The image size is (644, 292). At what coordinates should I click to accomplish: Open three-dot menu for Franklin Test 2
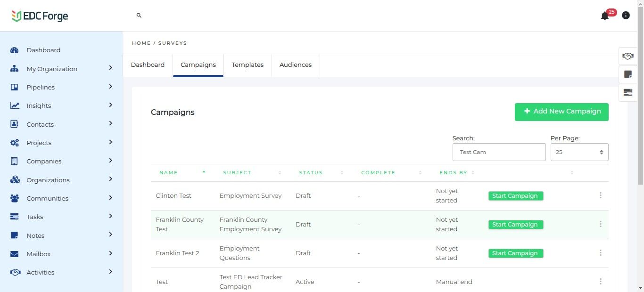tap(600, 253)
